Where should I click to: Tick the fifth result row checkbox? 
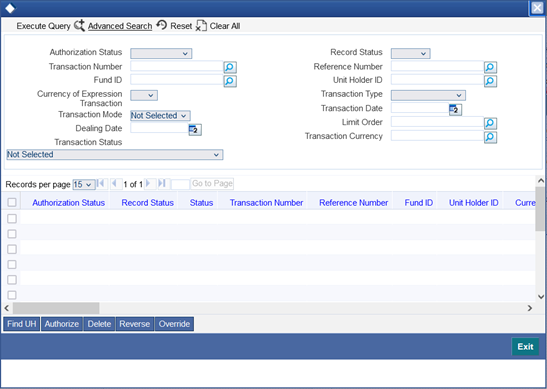pyautogui.click(x=12, y=280)
